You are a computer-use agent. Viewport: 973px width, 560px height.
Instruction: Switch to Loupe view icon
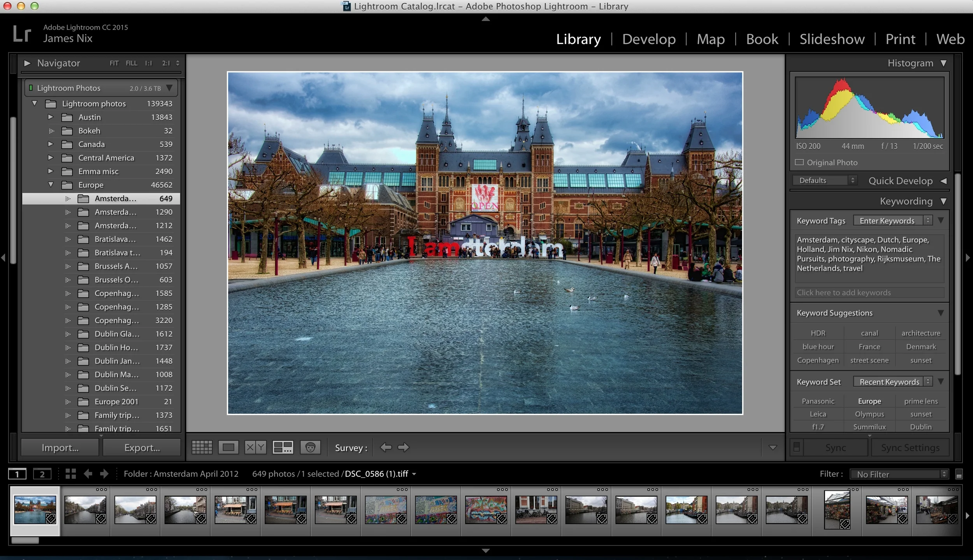click(x=228, y=448)
